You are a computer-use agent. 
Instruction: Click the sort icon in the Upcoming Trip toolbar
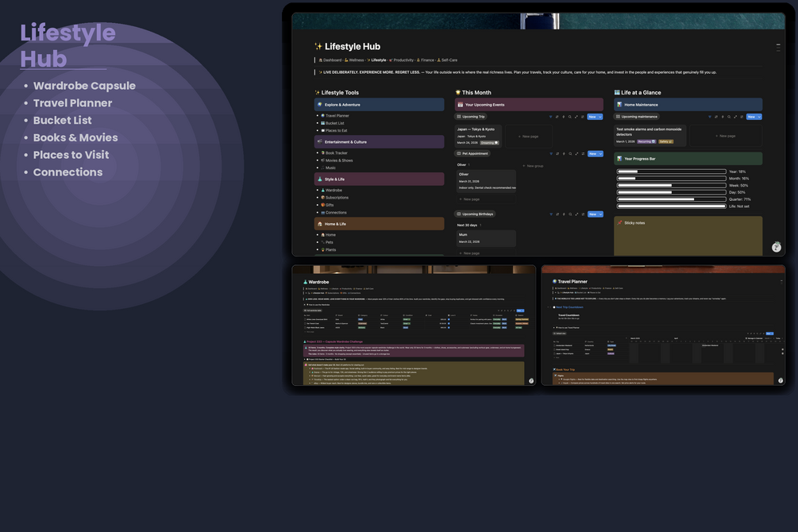557,117
